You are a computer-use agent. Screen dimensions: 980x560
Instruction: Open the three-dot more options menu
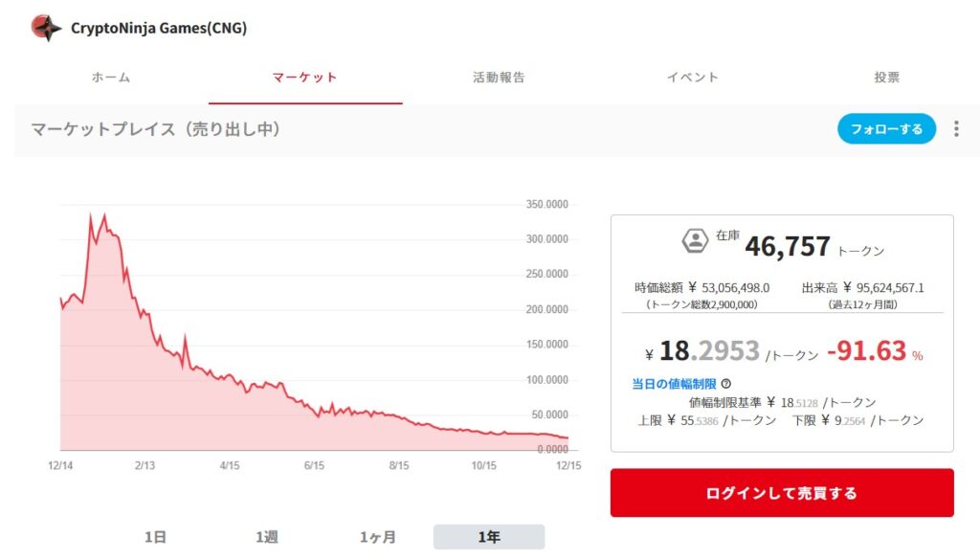point(955,129)
